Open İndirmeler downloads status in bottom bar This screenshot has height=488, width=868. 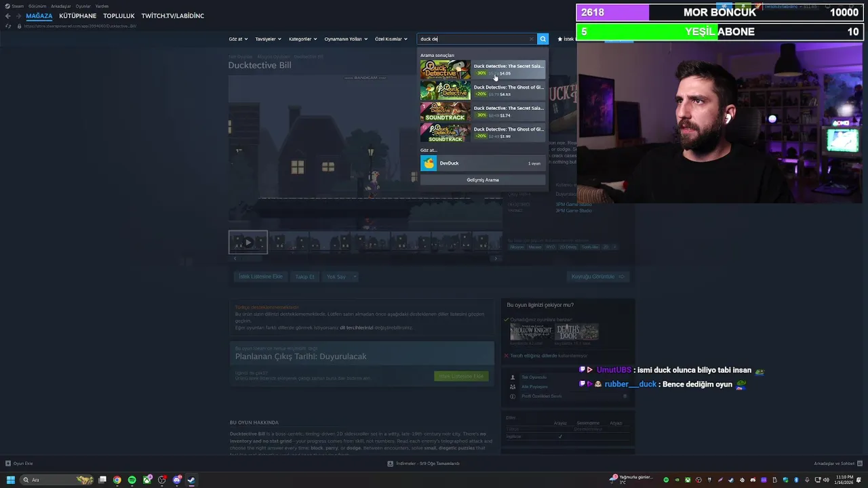click(423, 464)
